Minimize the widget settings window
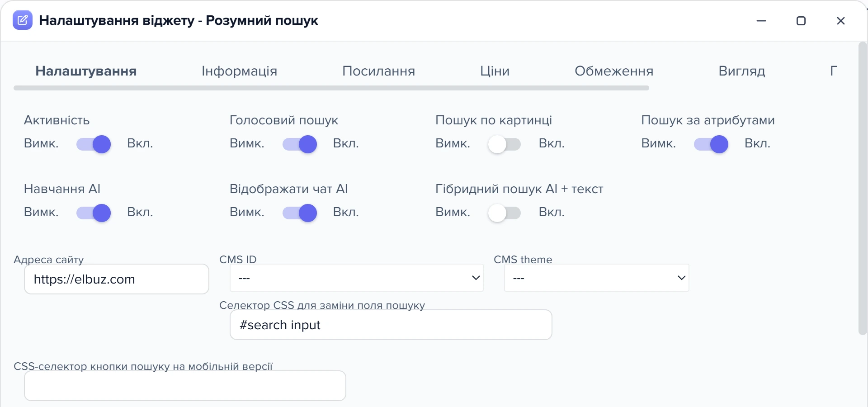 tap(761, 21)
